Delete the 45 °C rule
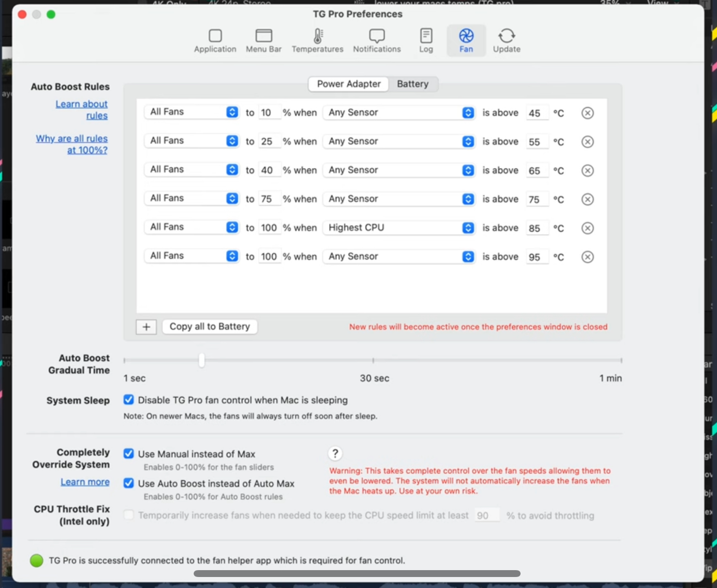This screenshot has width=717, height=588. pos(587,113)
